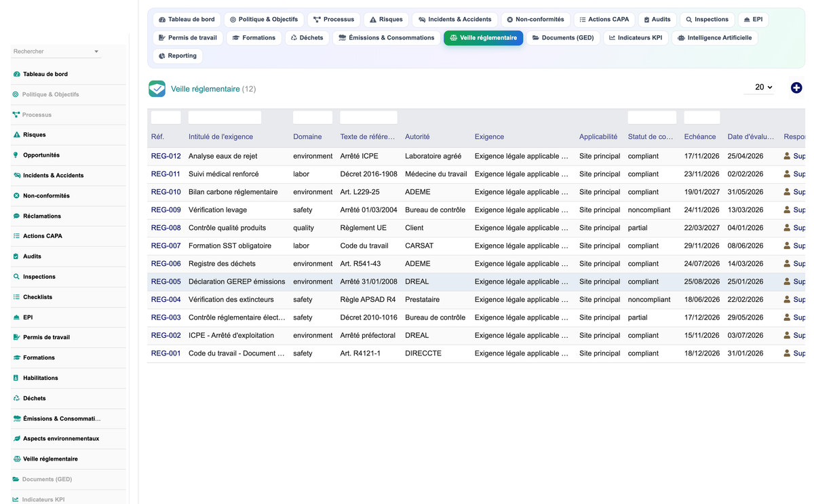The image size is (814, 504).
Task: Open the Processus tab in the top bar
Action: point(334,20)
